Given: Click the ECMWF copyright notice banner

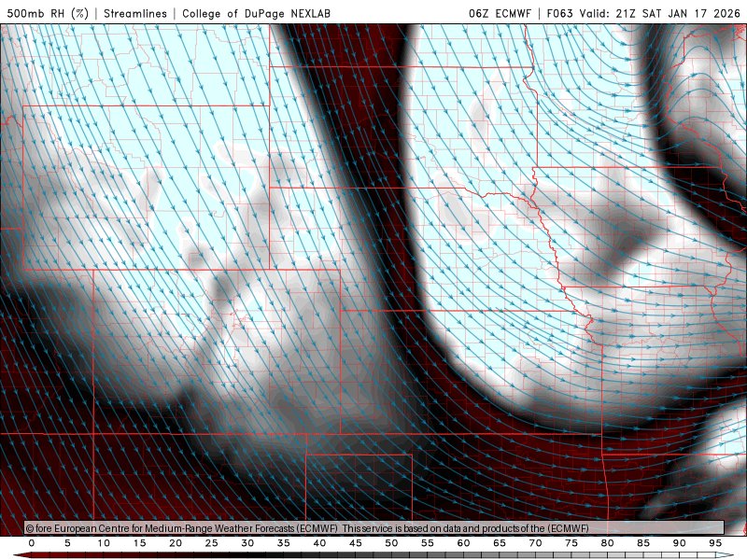Looking at the screenshot, I should coord(374,528).
